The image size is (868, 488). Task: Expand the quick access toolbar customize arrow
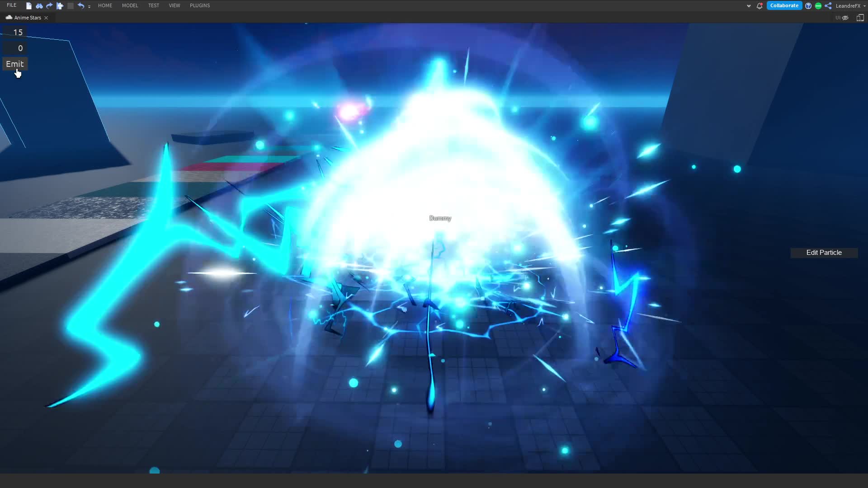point(89,6)
